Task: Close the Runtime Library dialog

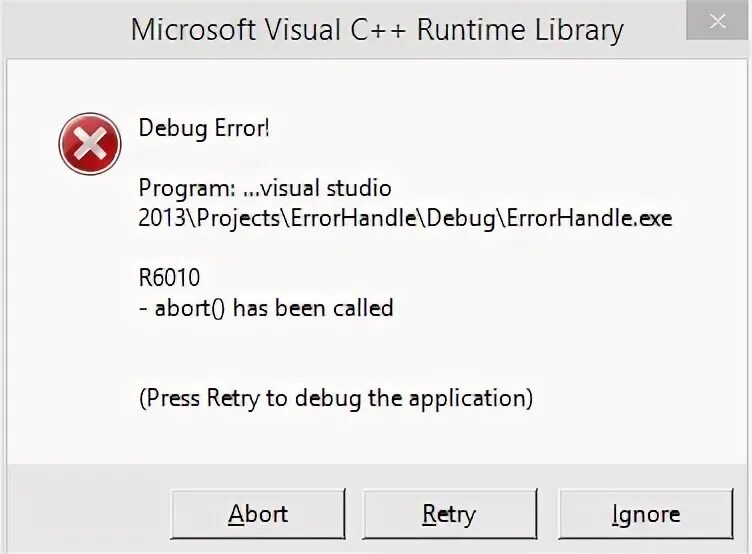Action: point(717,21)
